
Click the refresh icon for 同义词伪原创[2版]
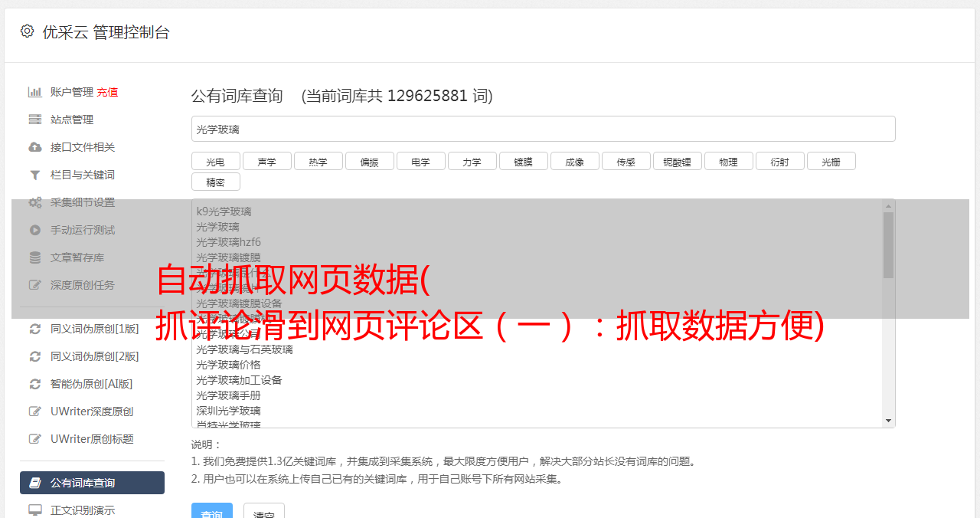click(35, 356)
